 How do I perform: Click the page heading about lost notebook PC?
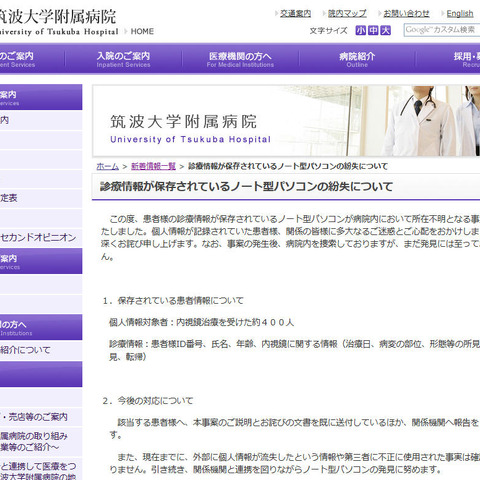pyautogui.click(x=246, y=186)
